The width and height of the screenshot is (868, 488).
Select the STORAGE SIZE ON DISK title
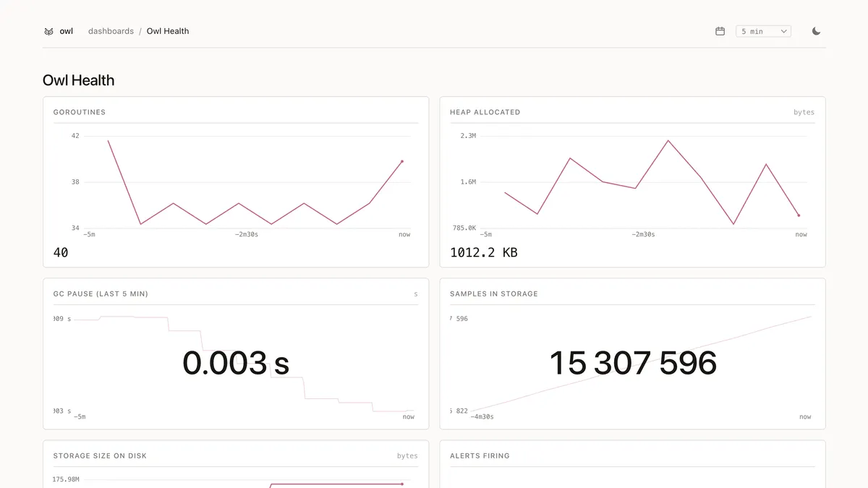click(100, 455)
